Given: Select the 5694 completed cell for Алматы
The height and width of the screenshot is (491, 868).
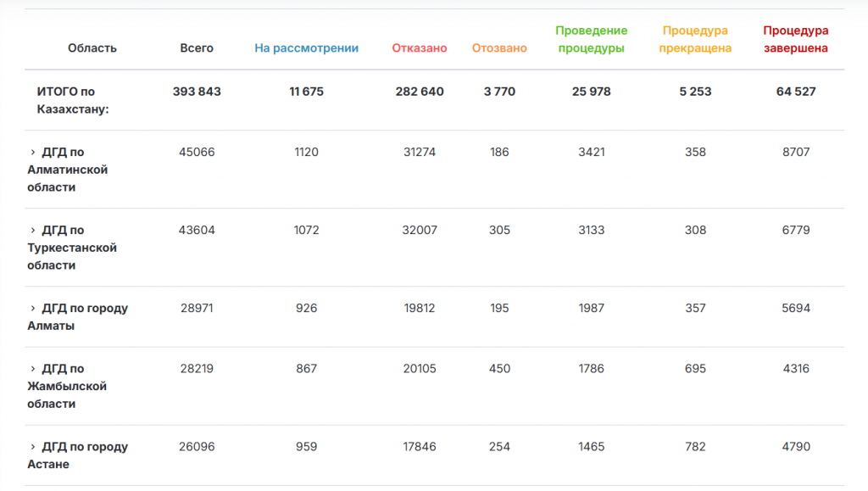Looking at the screenshot, I should pos(796,309).
